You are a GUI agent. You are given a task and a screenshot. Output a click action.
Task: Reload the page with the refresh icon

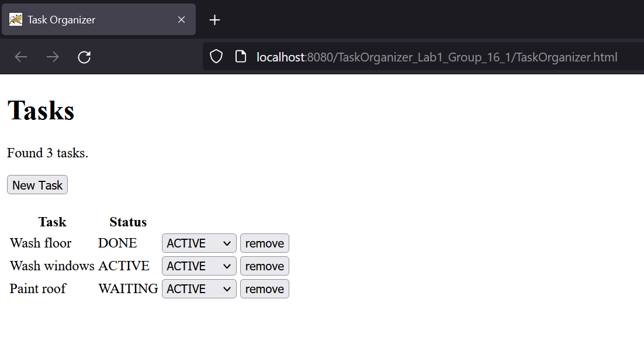(84, 57)
